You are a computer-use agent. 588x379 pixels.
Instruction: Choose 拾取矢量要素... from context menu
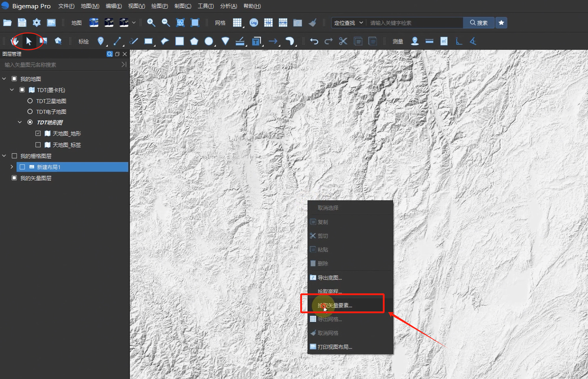click(x=335, y=306)
